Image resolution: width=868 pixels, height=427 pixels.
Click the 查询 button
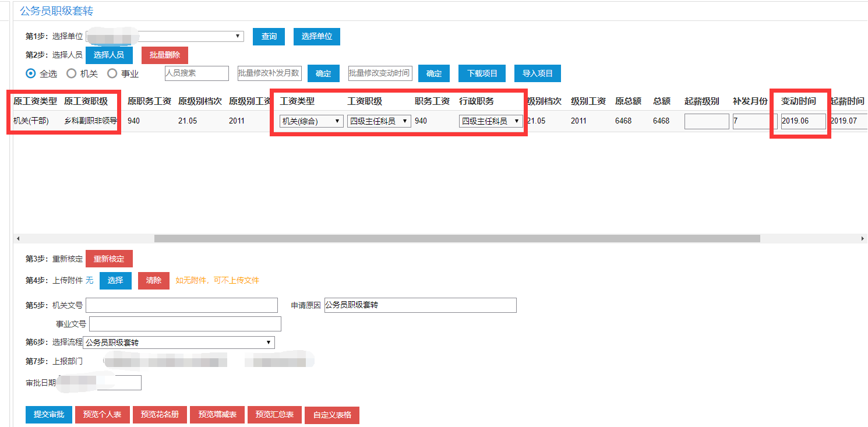(269, 36)
